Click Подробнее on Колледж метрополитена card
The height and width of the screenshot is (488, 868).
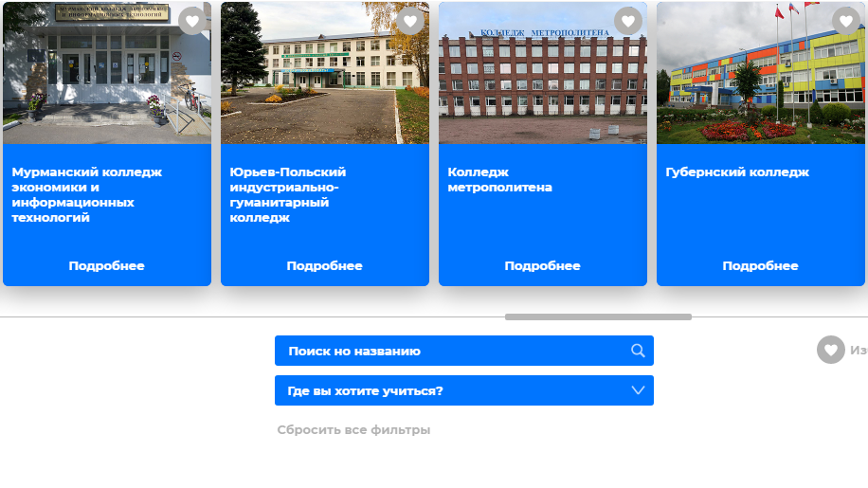point(542,266)
